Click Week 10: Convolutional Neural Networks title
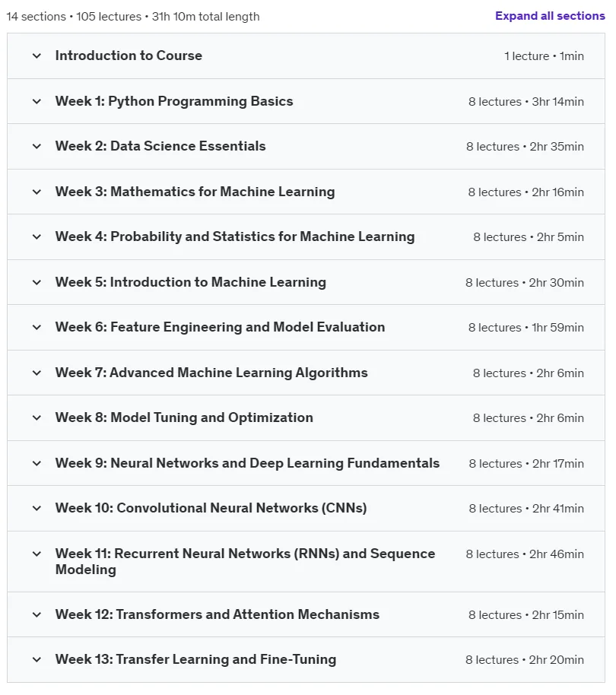The image size is (616, 695). (x=211, y=508)
